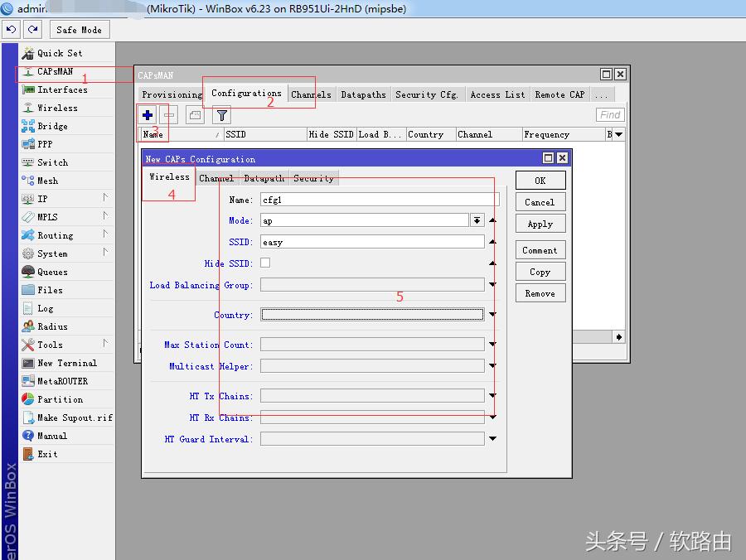This screenshot has width=746, height=560.
Task: Switch to Remote CAP tab
Action: click(559, 94)
